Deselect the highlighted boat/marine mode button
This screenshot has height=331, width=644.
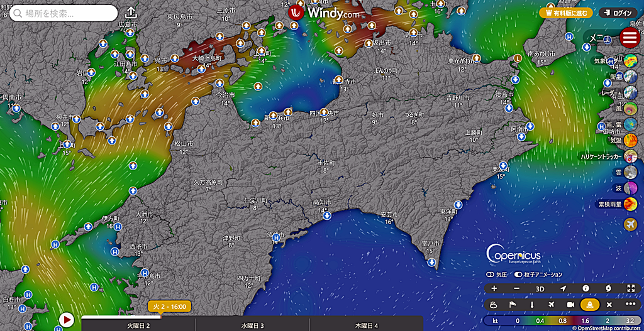(590, 304)
